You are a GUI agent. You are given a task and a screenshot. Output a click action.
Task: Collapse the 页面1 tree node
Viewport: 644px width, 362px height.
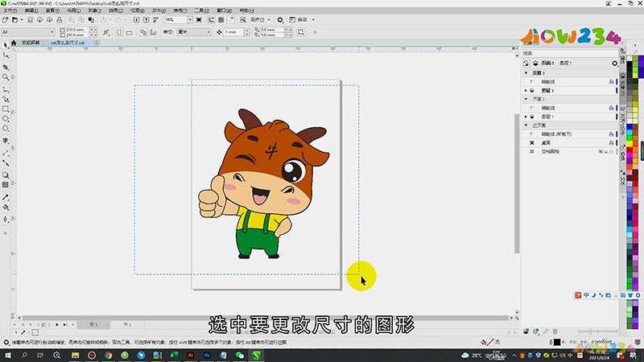point(526,73)
